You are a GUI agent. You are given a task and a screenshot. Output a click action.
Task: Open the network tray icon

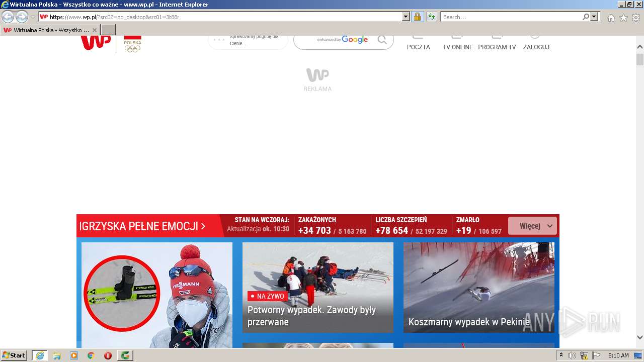pos(584,355)
